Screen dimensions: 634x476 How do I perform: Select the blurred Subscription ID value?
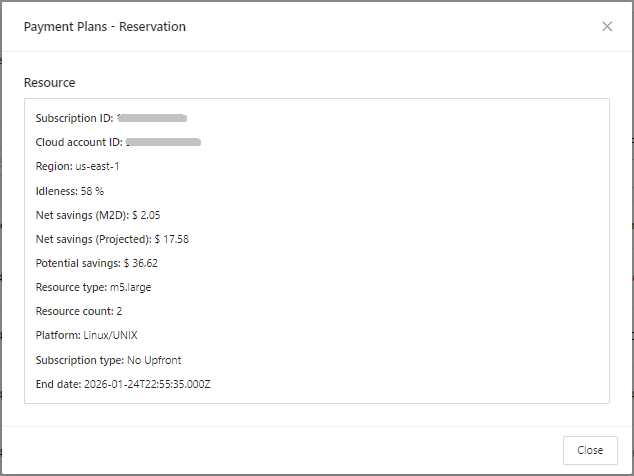tap(152, 118)
